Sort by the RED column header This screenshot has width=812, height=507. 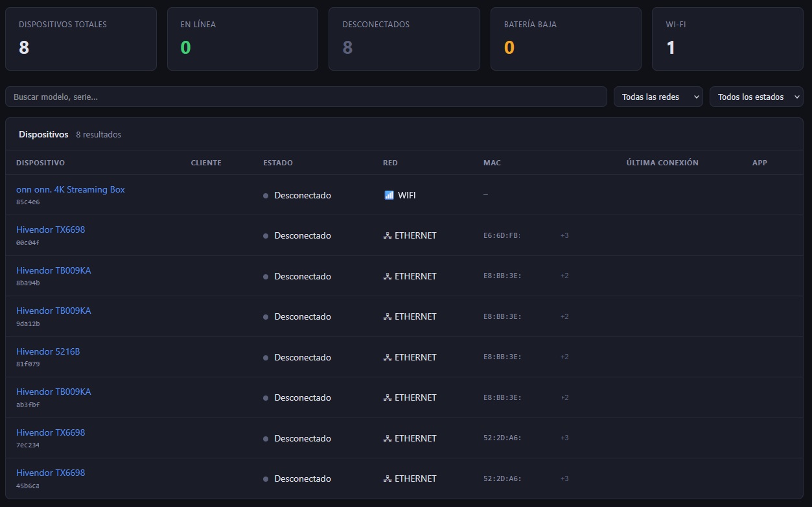(390, 163)
